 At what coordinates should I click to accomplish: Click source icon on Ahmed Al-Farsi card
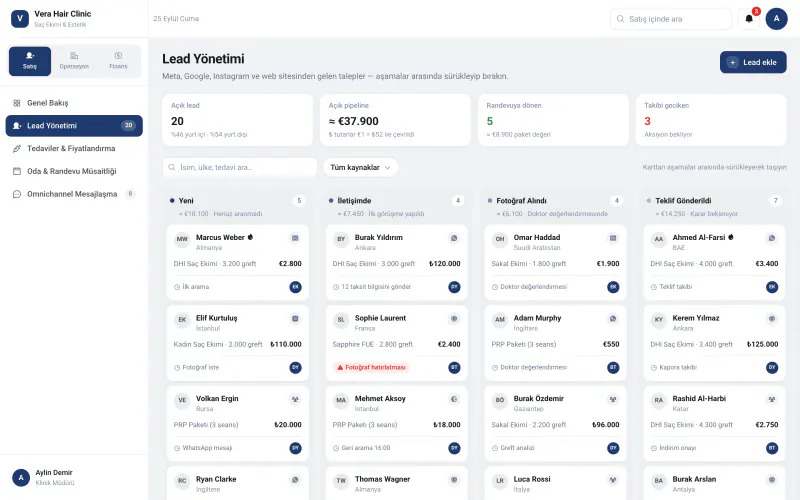pyautogui.click(x=772, y=238)
